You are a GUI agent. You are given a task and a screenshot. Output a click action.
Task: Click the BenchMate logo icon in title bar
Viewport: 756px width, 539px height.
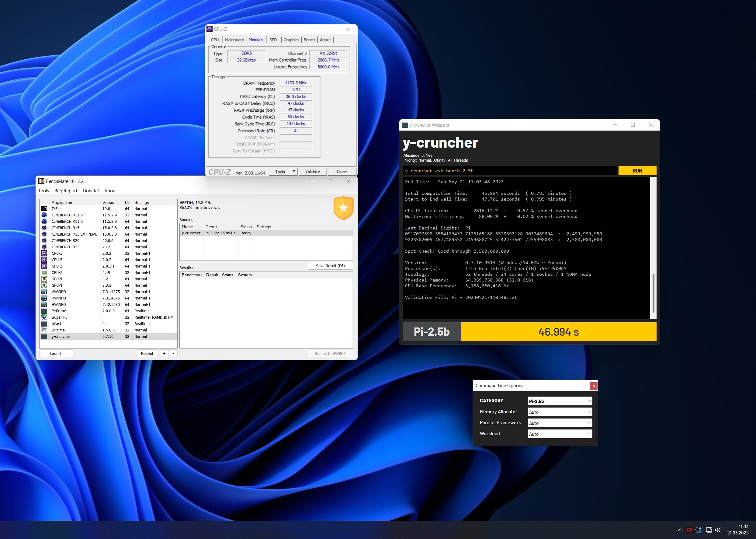coord(41,181)
